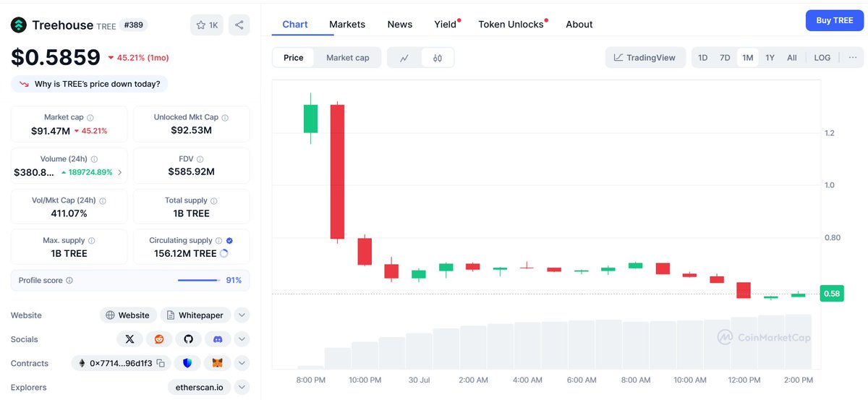The height and width of the screenshot is (400, 868).
Task: Open the About tab
Action: tap(579, 25)
